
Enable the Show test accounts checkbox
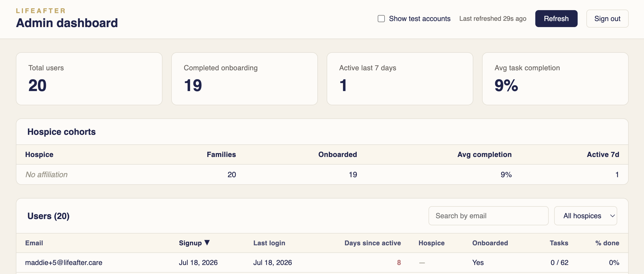(381, 19)
